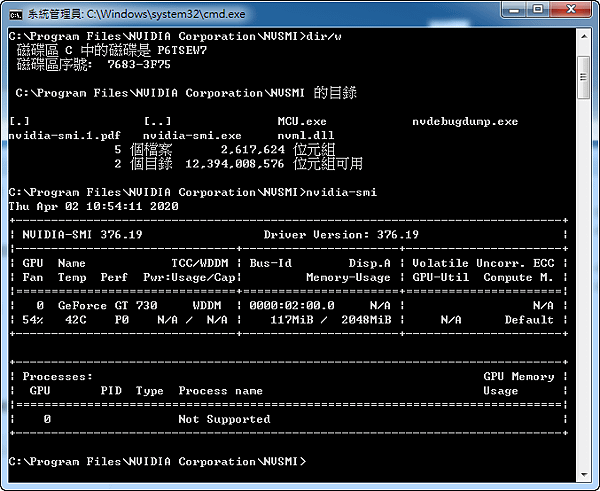The image size is (600, 491).
Task: Click the Driver Version: 376.19 text
Action: point(341,235)
